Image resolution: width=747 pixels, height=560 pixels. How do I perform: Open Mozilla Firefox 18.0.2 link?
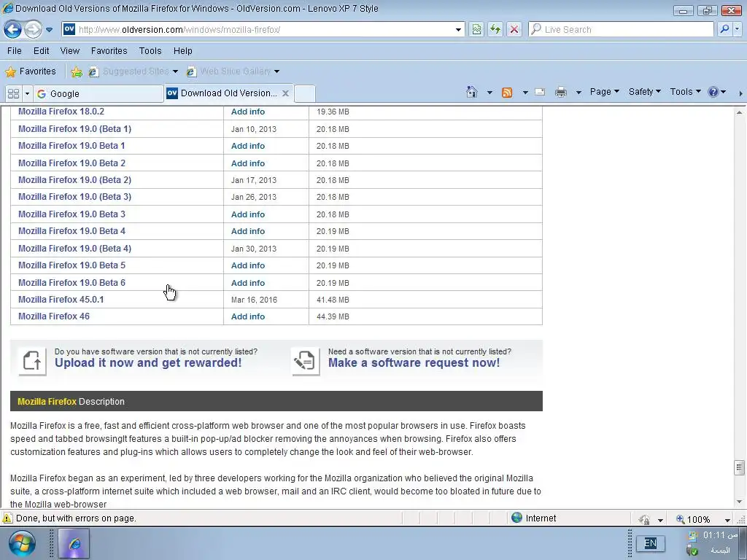click(61, 112)
